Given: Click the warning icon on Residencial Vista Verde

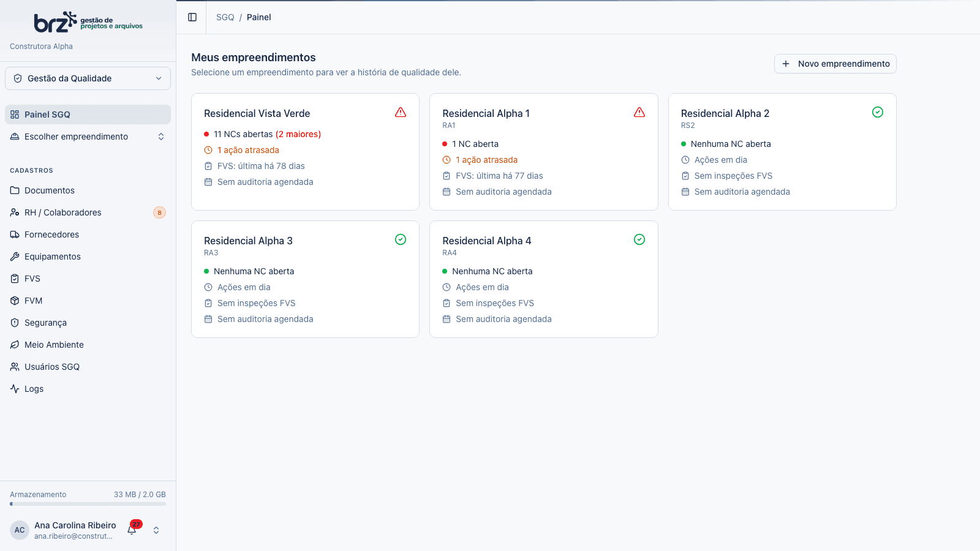Looking at the screenshot, I should [401, 112].
